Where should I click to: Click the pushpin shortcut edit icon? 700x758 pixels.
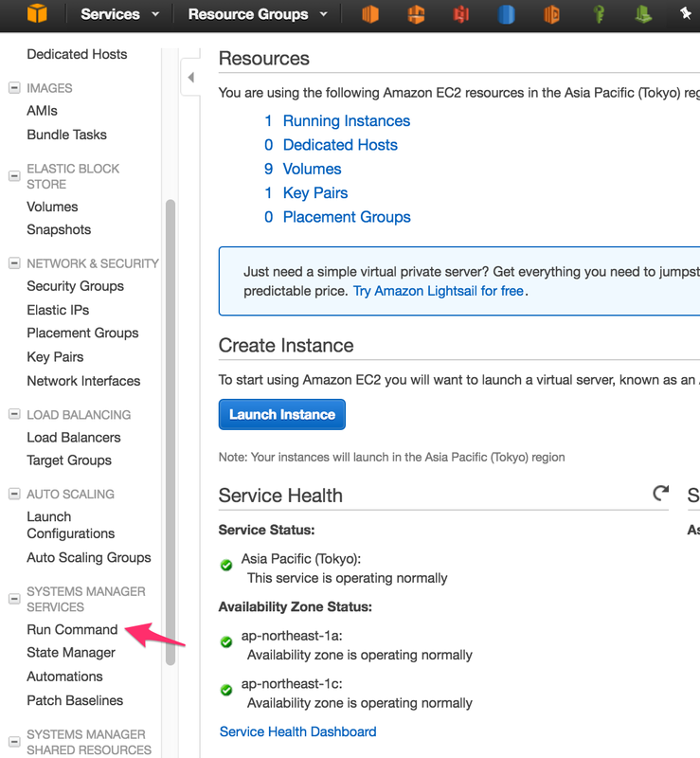click(x=686, y=13)
